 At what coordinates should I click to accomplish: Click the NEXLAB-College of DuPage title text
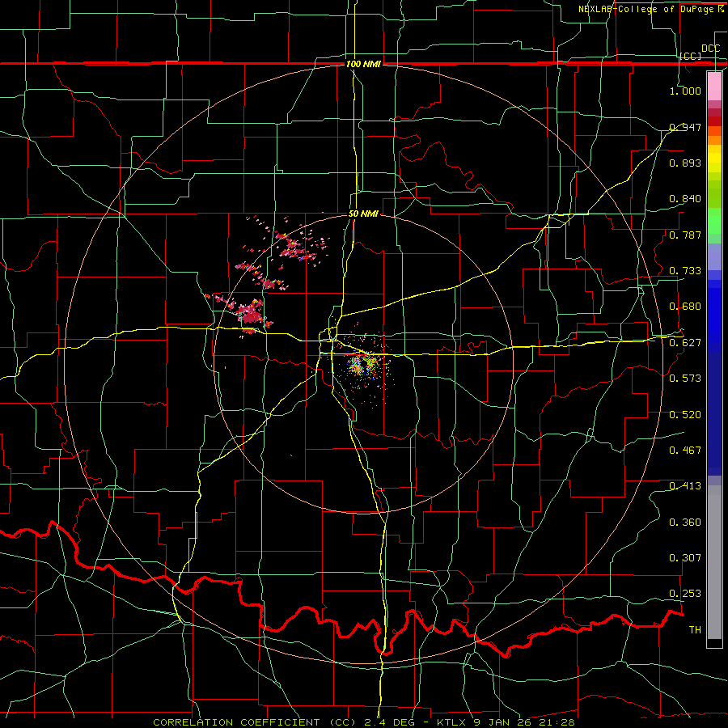point(647,9)
